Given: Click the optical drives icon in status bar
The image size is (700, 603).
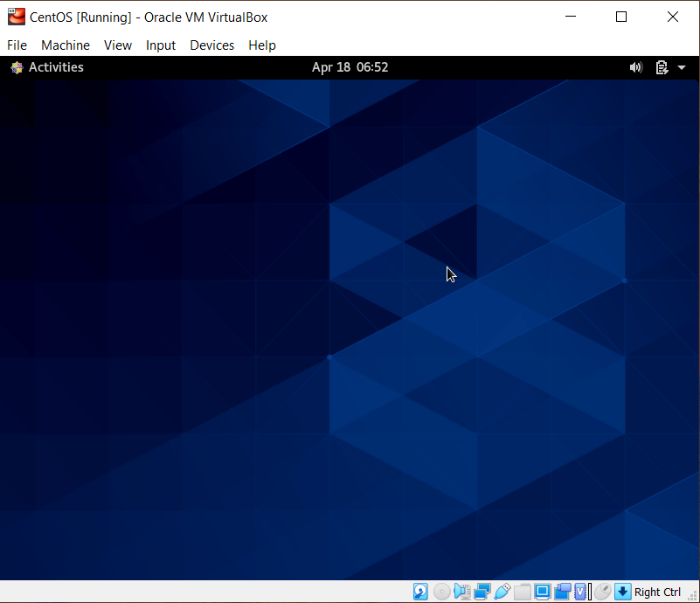Looking at the screenshot, I should click(x=440, y=592).
